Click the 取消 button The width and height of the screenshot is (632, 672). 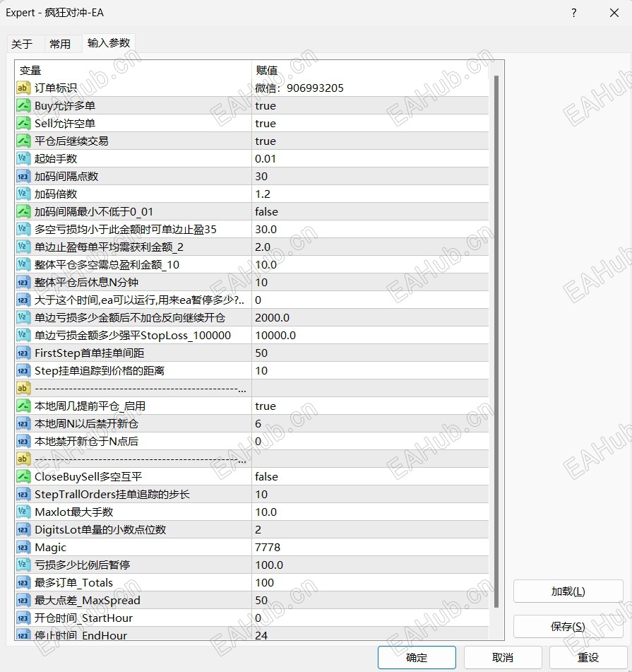point(503,657)
